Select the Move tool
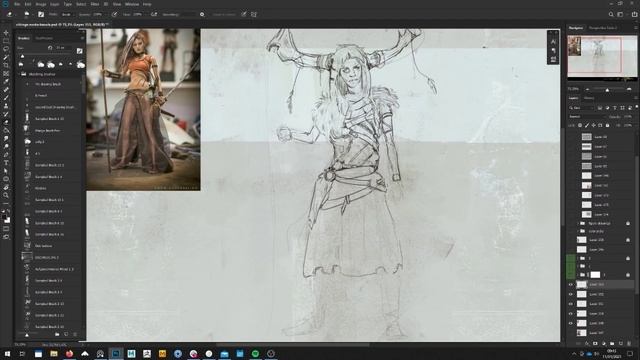640x360 pixels. [6, 33]
